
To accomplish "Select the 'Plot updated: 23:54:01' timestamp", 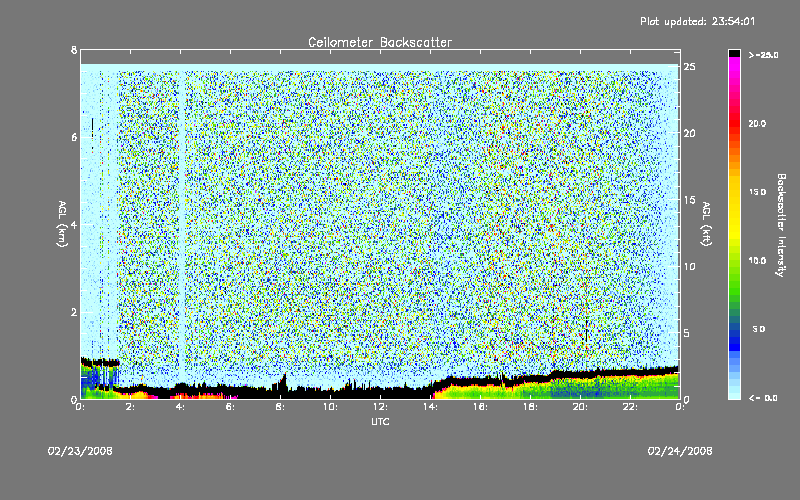I will click(697, 21).
